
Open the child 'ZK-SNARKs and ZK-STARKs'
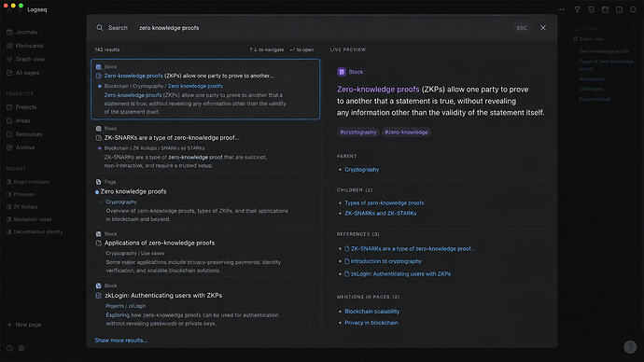point(381,214)
